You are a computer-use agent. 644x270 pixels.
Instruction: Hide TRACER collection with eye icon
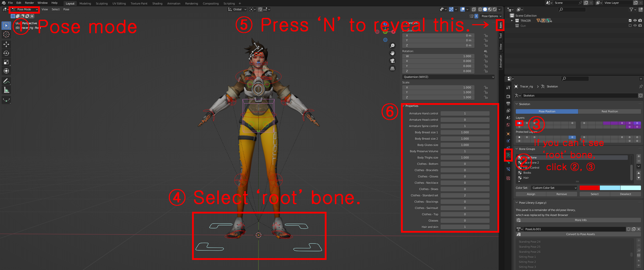point(635,21)
